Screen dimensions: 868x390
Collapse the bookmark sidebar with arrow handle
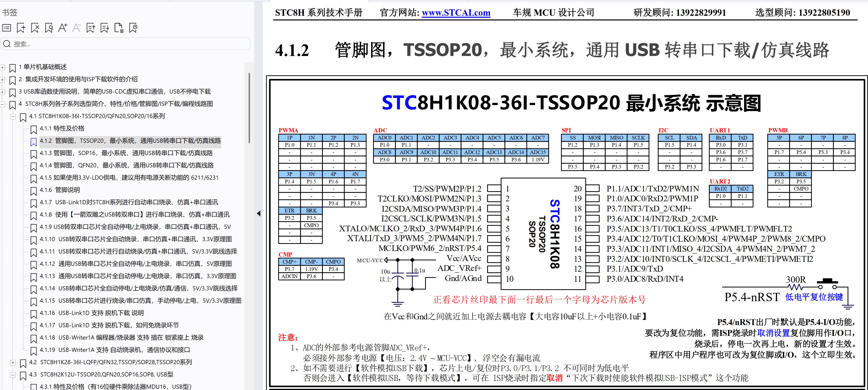click(x=258, y=213)
